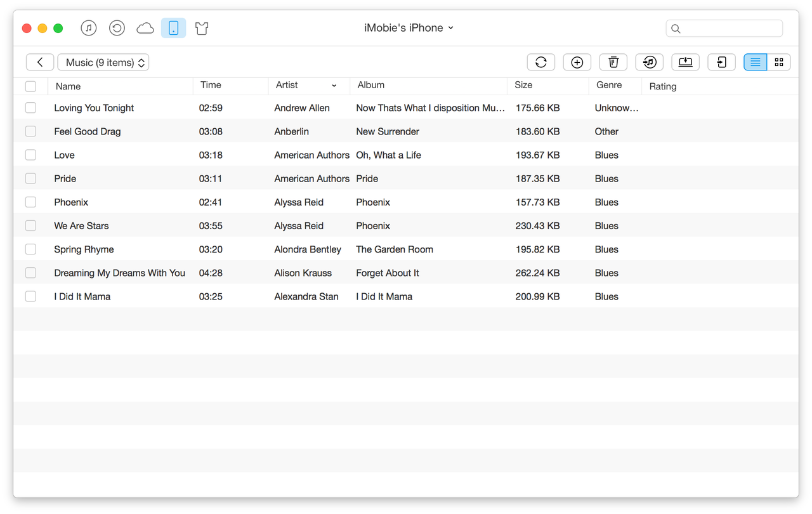Open the iTunes backup restore icon
The image size is (812, 514).
coord(117,28)
